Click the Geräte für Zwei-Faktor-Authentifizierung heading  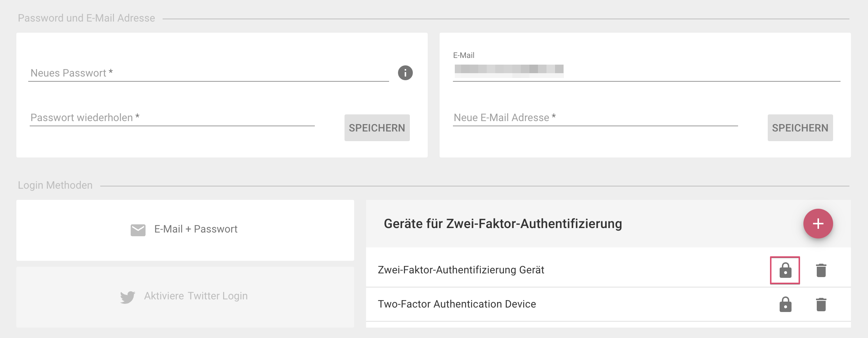pos(503,224)
